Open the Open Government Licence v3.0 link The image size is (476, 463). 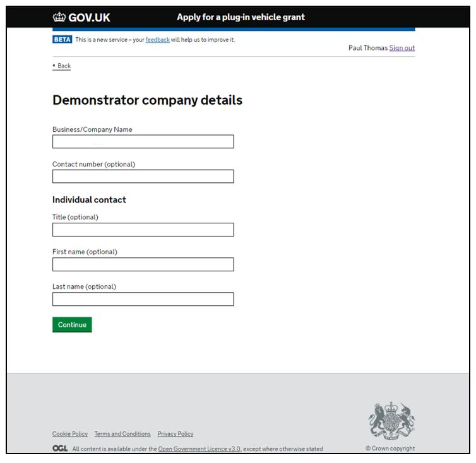(199, 448)
